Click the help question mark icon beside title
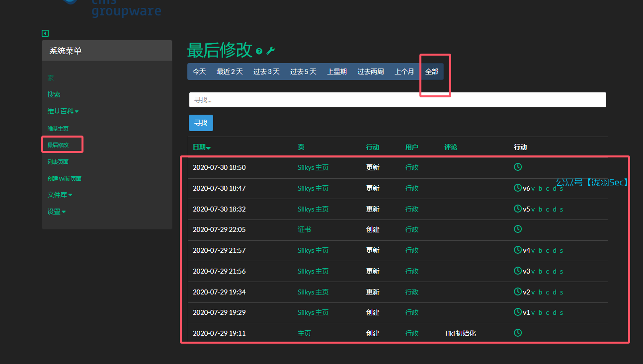643x364 pixels. (x=259, y=51)
